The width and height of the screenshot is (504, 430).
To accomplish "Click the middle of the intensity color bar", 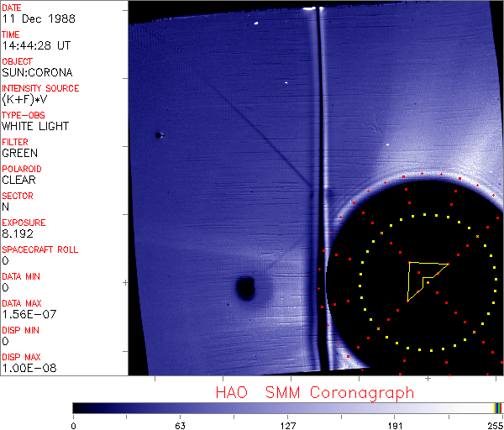I will point(287,407).
